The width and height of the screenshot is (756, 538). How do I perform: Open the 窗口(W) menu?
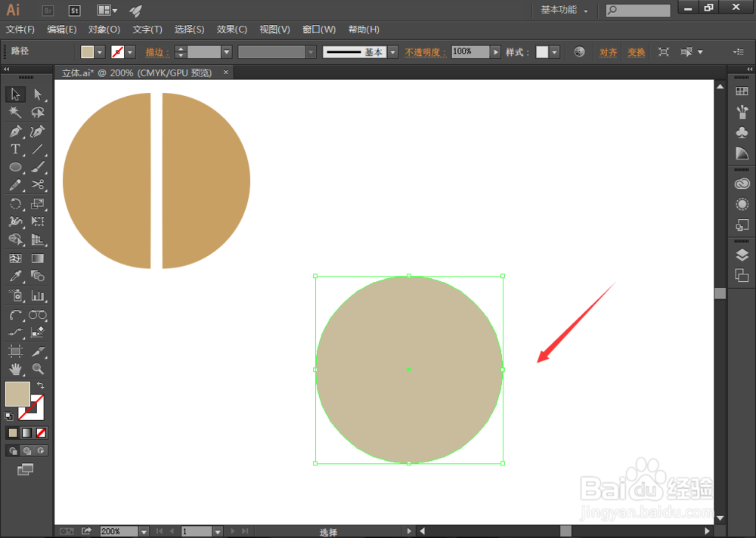(319, 29)
